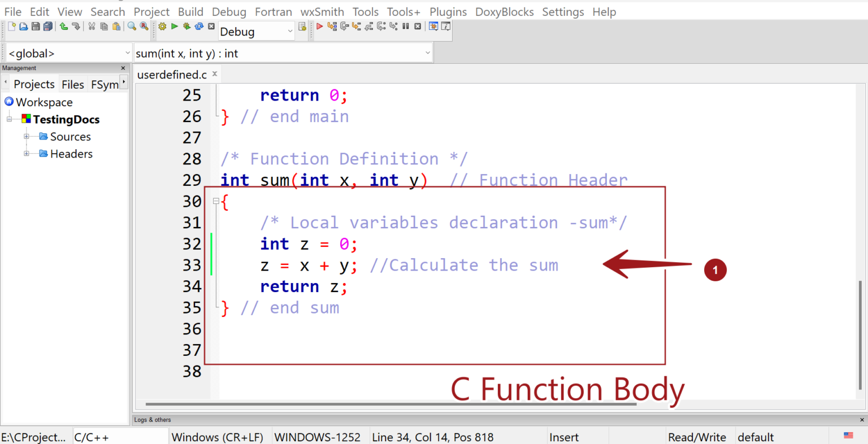Switch to the Files tab
Viewport: 868px width, 444px height.
[72, 84]
